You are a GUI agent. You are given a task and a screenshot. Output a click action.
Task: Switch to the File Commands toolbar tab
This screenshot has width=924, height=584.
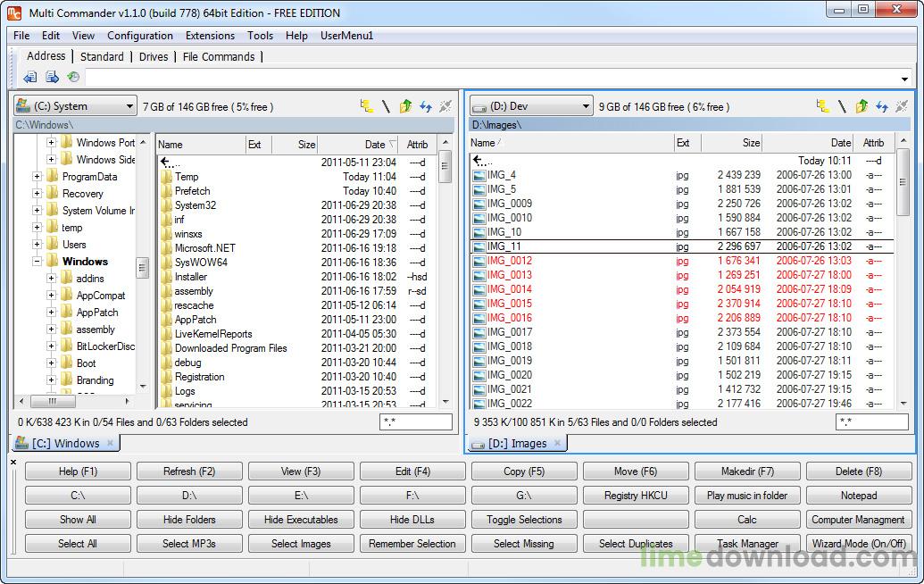219,56
